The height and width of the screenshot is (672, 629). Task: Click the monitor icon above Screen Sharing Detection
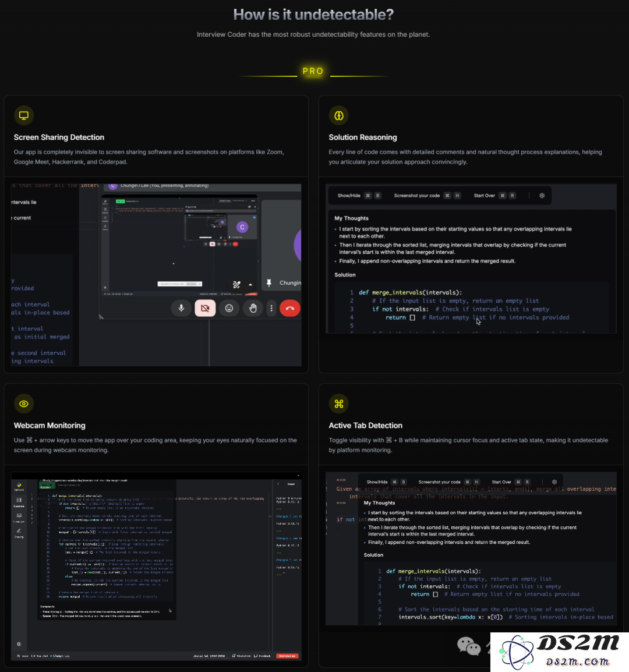(x=23, y=116)
